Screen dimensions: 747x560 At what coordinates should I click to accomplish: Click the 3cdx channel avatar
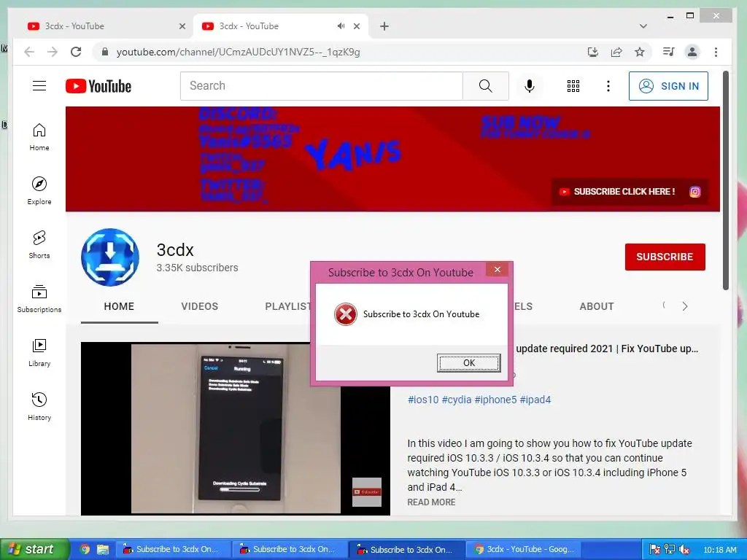tap(110, 257)
